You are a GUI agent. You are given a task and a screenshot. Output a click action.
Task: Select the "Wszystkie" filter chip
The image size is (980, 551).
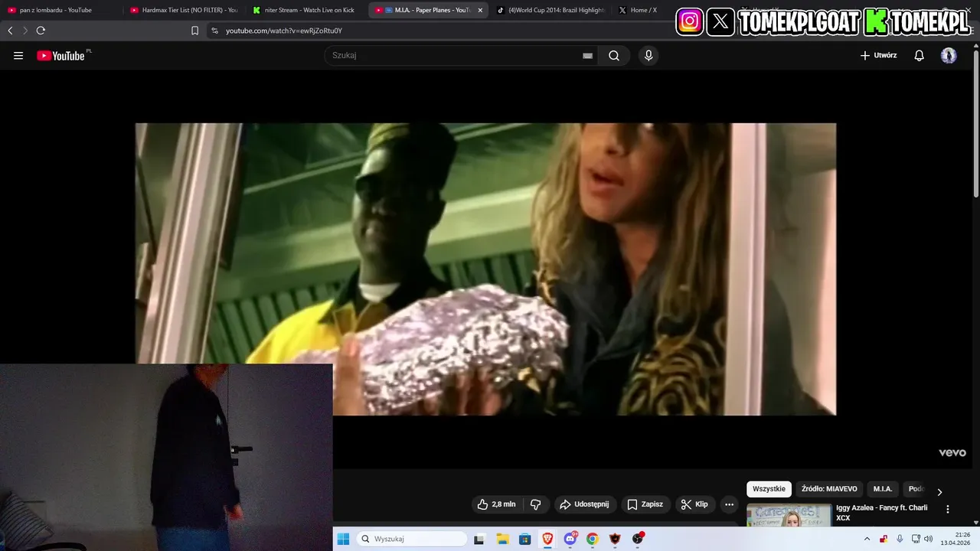point(769,489)
